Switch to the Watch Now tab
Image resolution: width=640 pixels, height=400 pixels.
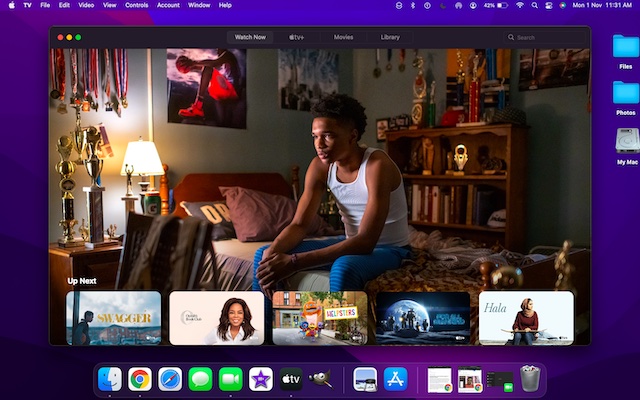[x=250, y=37]
